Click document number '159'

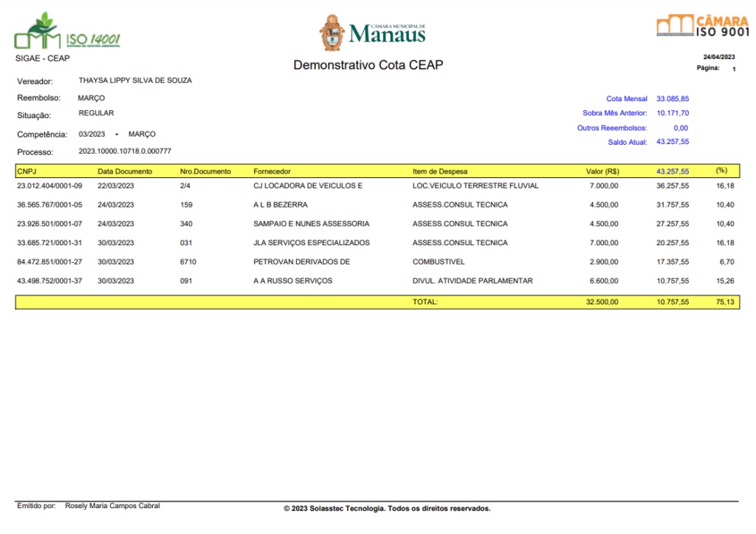186,205
